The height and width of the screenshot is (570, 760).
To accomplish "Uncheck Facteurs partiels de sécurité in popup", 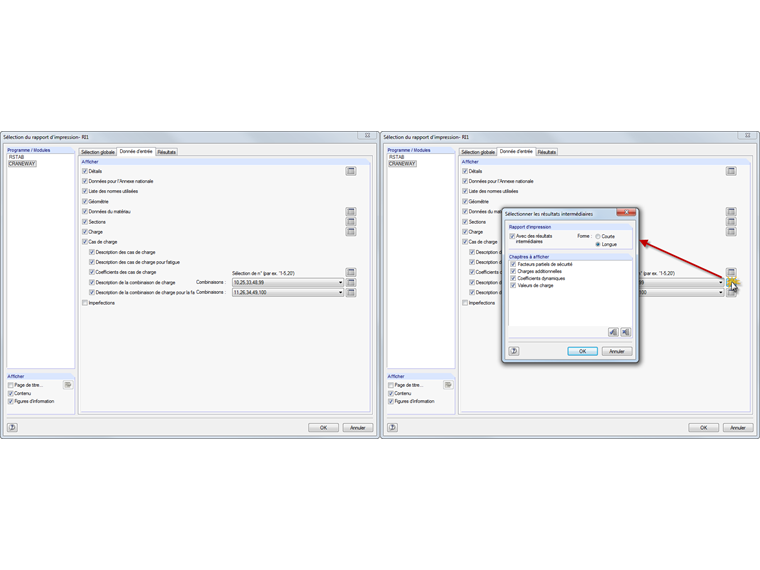I will pyautogui.click(x=513, y=264).
